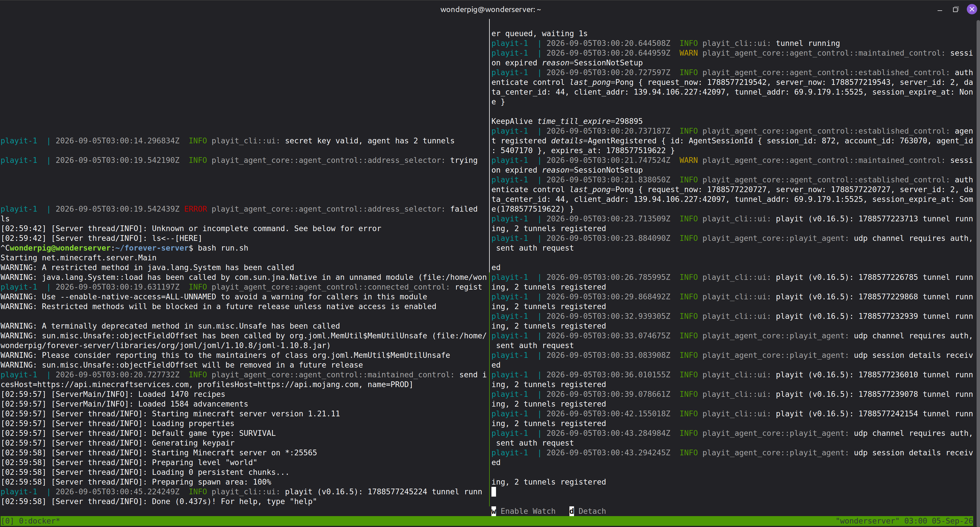Click 'Starting net.minecraft.server.Main' line
The height and width of the screenshot is (527, 980).
point(78,257)
